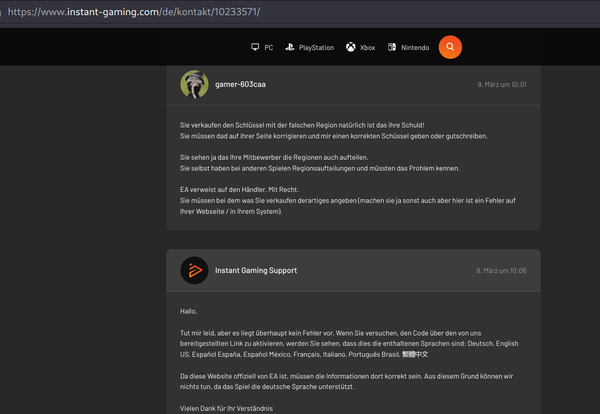
Task: Click the Vielen Dank für Ihr Verständnis line
Action: click(227, 408)
